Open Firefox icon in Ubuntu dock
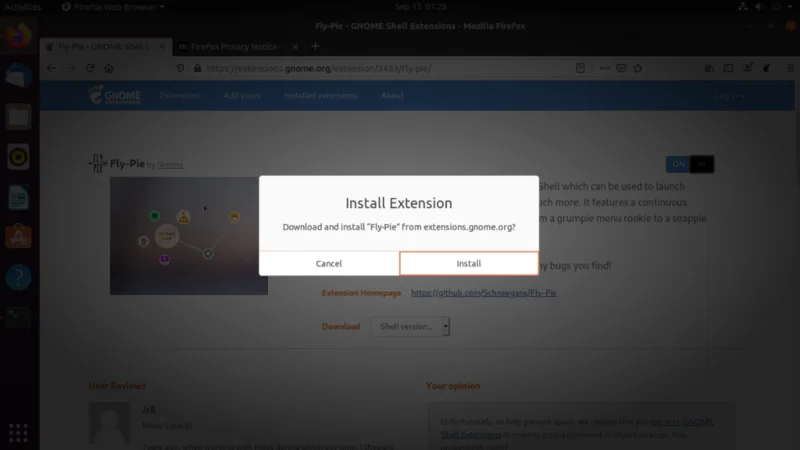The width and height of the screenshot is (800, 450). [18, 36]
